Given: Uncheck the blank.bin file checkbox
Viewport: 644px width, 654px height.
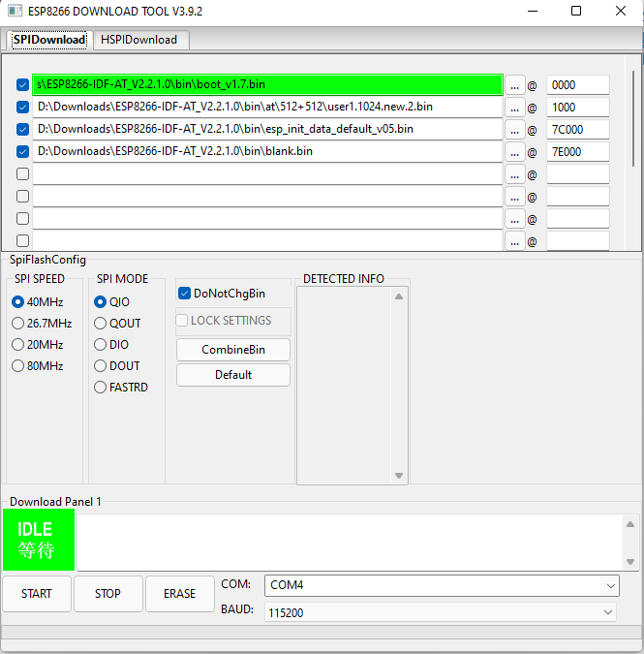Looking at the screenshot, I should [x=22, y=151].
